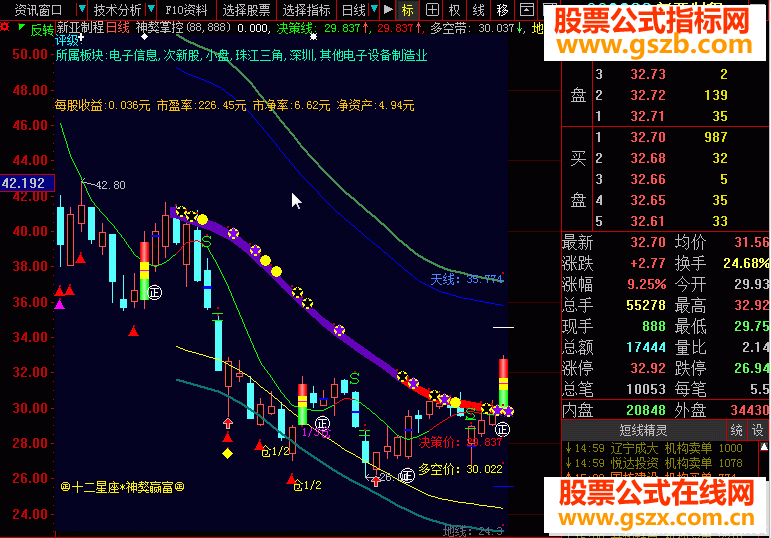Click the red gear icon above chart
The height and width of the screenshot is (538, 771).
[x=5, y=27]
